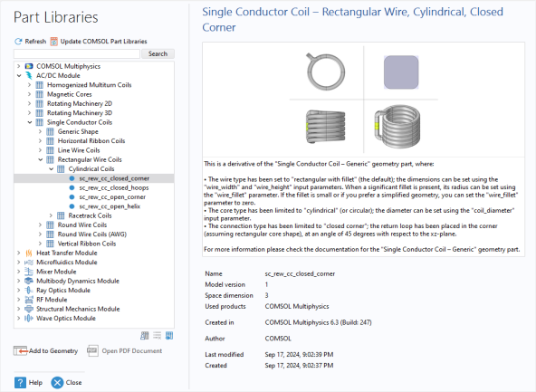Click the Microfluidics Module icon
Image resolution: width=536 pixels, height=392 pixels.
[x=29, y=263]
